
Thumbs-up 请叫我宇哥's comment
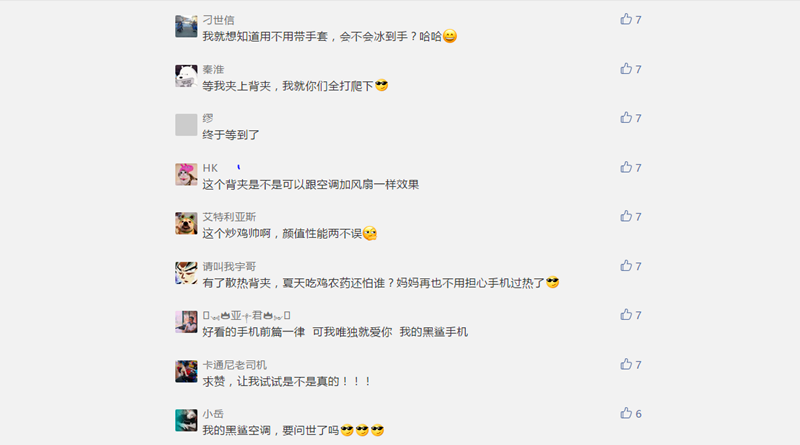click(x=626, y=266)
